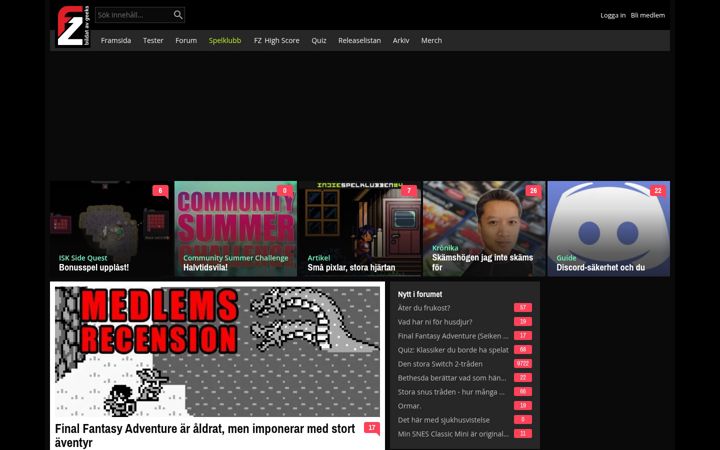Open the Arkiv menu item

point(401,40)
